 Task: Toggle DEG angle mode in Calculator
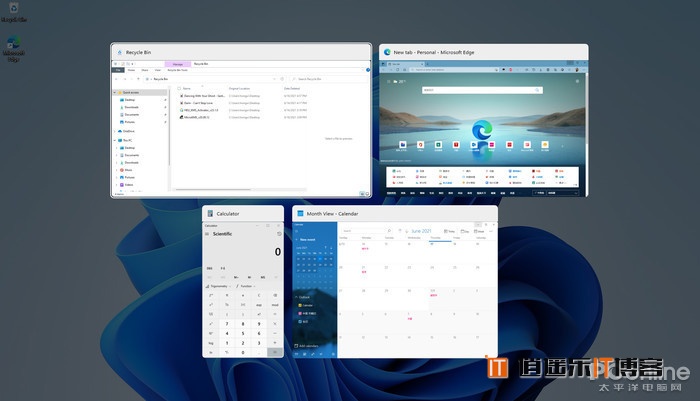click(x=209, y=268)
